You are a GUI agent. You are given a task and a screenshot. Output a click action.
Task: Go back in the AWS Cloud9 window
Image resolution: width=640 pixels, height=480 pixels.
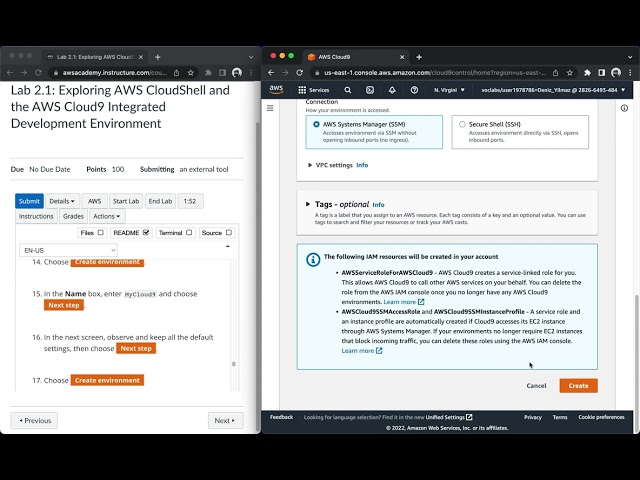pos(271,73)
